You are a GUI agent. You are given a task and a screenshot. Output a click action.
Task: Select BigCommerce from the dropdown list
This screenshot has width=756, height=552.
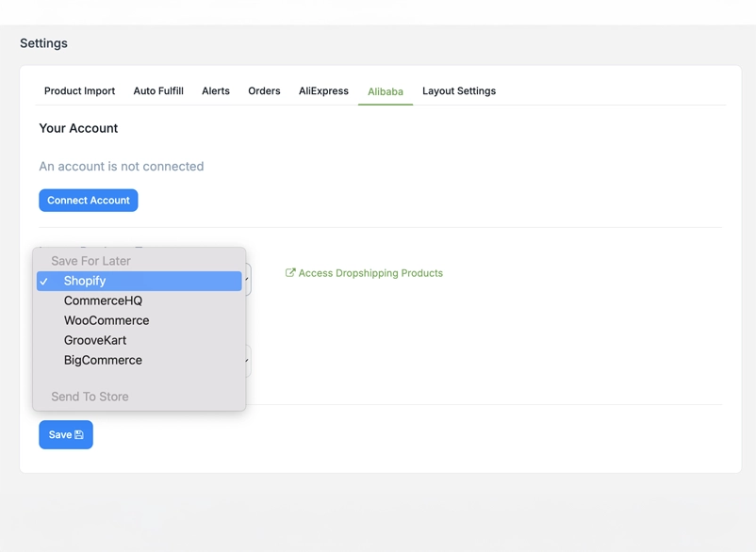pyautogui.click(x=139, y=360)
